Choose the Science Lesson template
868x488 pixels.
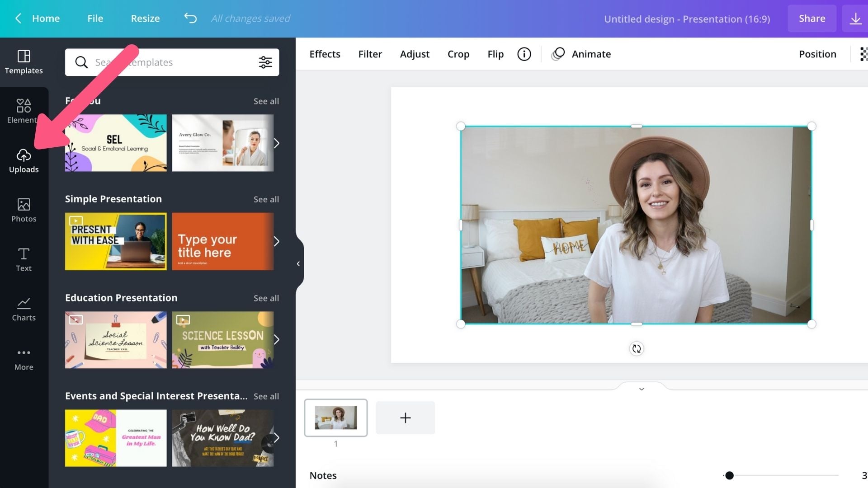tap(222, 340)
